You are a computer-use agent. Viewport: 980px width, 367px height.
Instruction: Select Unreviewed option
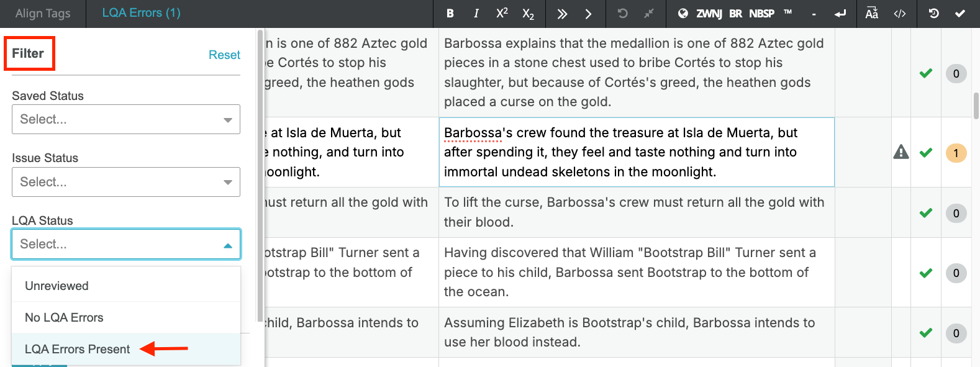(x=126, y=286)
